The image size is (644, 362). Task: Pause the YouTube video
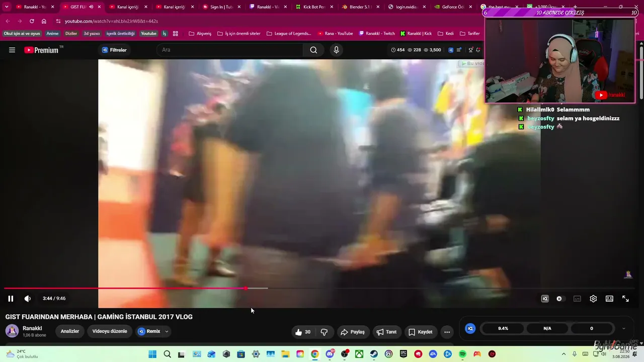pyautogui.click(x=11, y=299)
